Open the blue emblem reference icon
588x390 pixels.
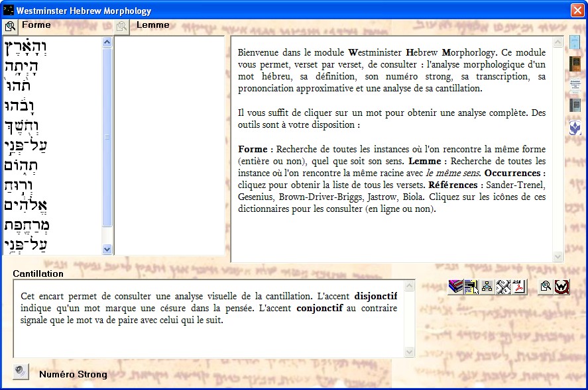coord(575,127)
